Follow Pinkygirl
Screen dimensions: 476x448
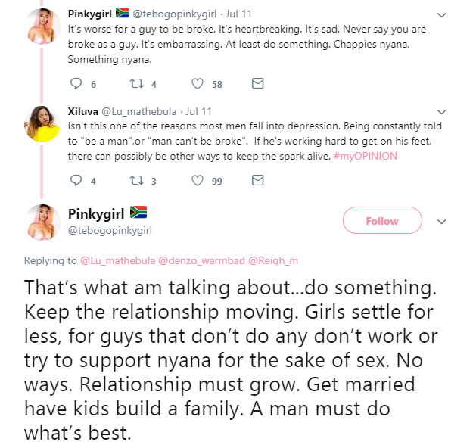point(381,221)
